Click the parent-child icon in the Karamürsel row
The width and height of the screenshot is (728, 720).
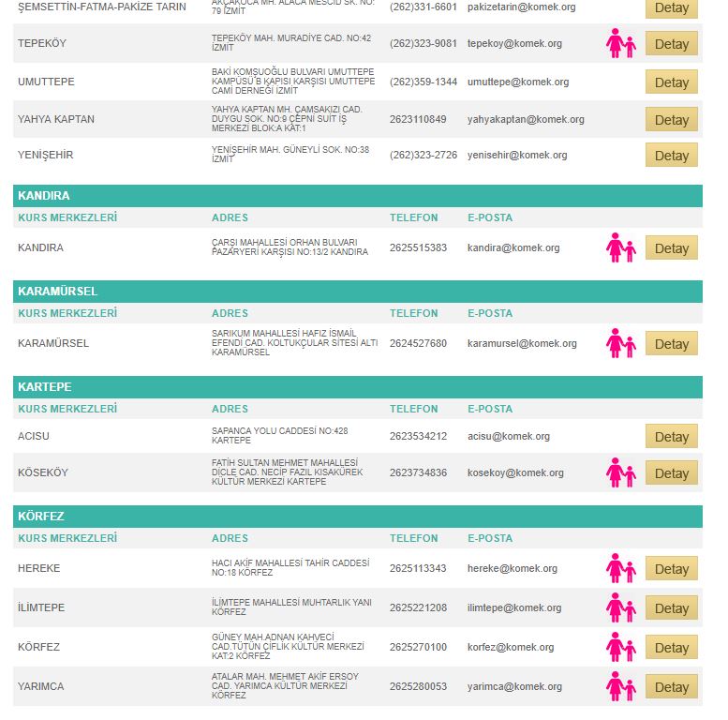pos(620,344)
